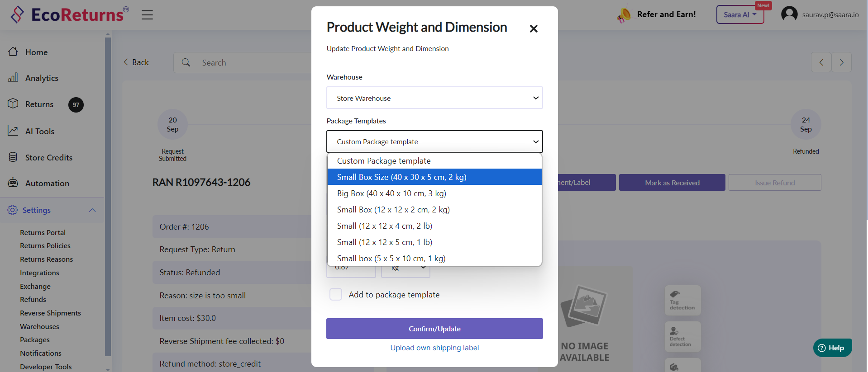Screen dimensions: 868x372
Task: Click the hamburger menu icon
Action: (x=147, y=15)
